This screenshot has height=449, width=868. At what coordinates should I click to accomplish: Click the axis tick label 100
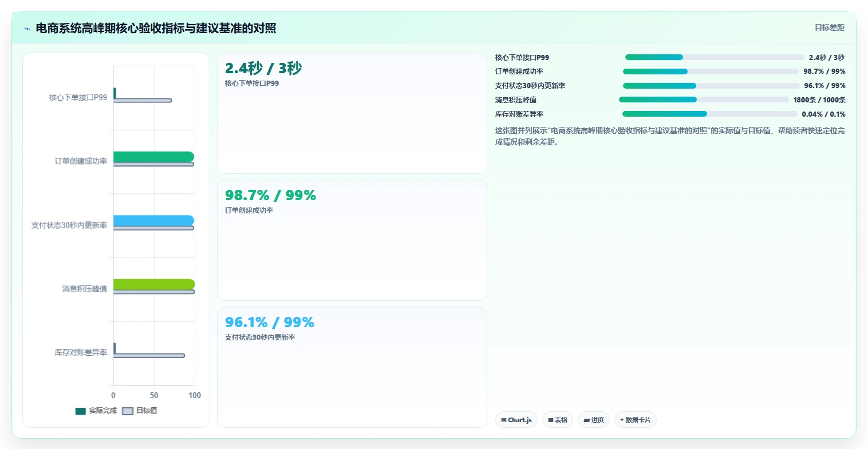coord(195,395)
